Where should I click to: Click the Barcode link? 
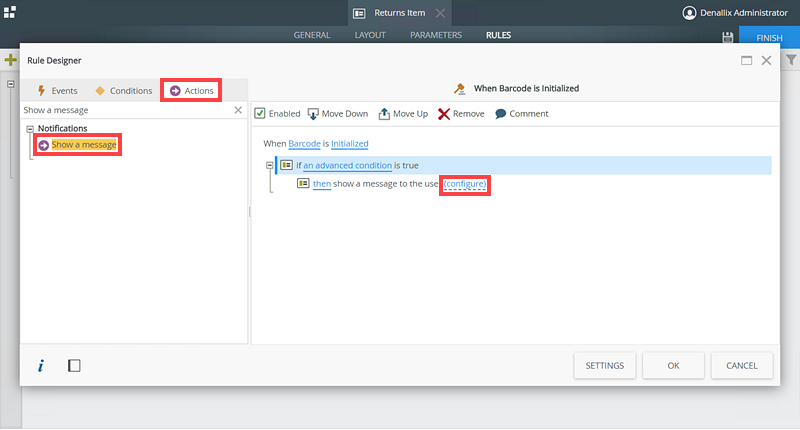(x=304, y=144)
